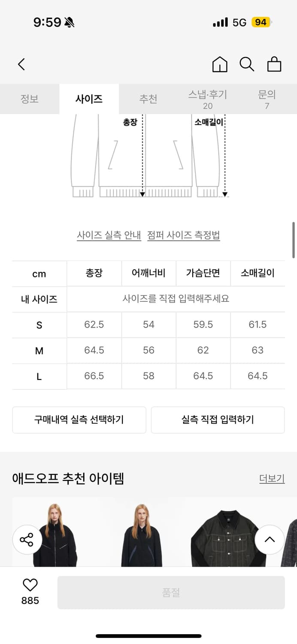The width and height of the screenshot is (297, 644).
Task: Open the 문의 7 tab
Action: (x=267, y=99)
